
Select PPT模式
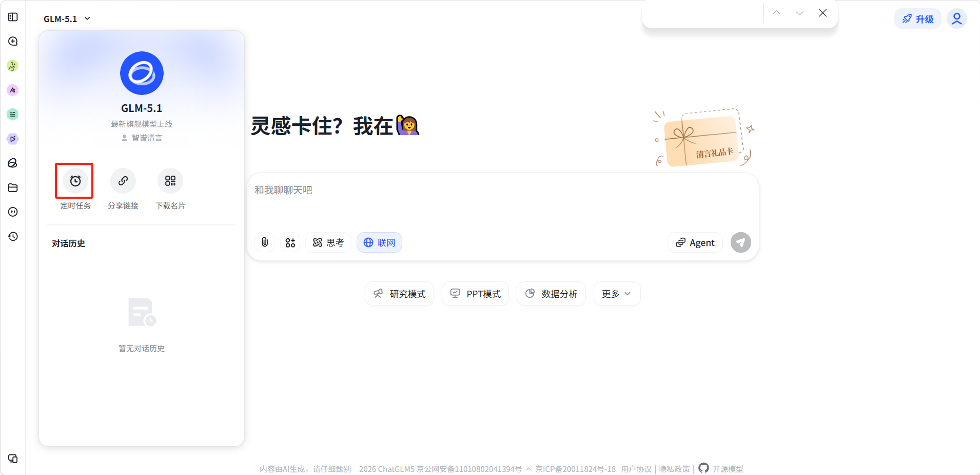click(x=475, y=294)
